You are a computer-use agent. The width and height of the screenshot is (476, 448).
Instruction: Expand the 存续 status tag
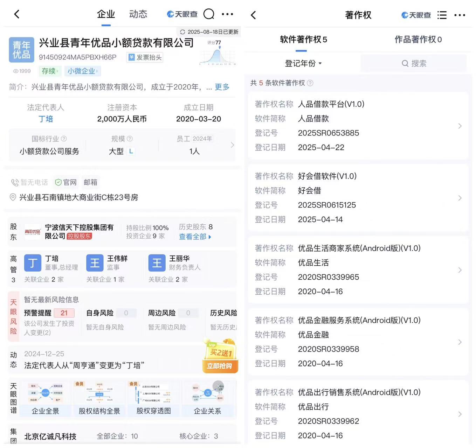click(x=50, y=71)
